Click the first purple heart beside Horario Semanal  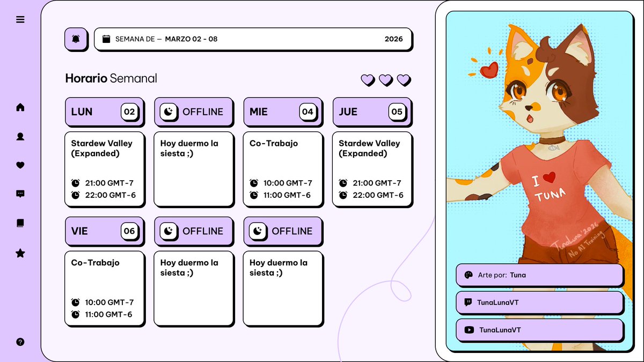(367, 80)
